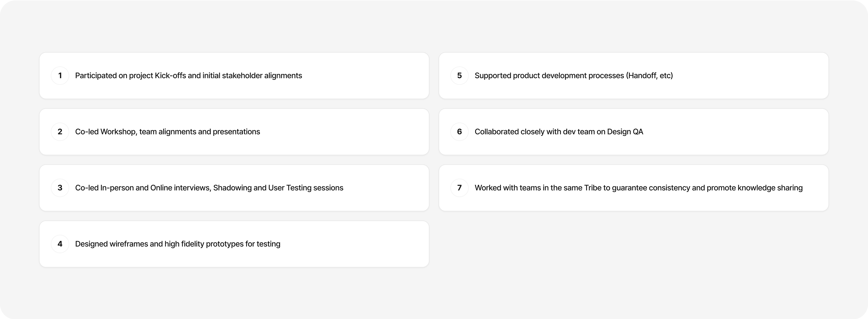868x319 pixels.
Task: Click the Tribe knowledge sharing text
Action: 639,188
